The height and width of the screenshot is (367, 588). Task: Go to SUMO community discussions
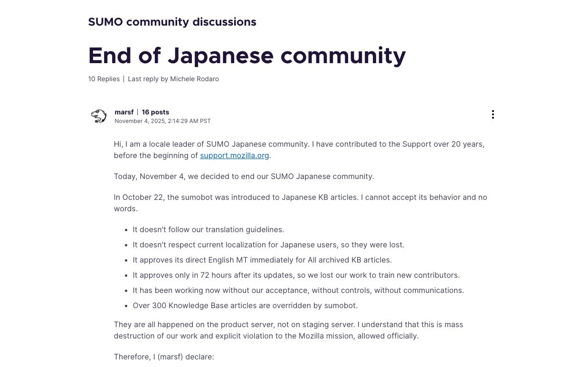click(x=172, y=22)
